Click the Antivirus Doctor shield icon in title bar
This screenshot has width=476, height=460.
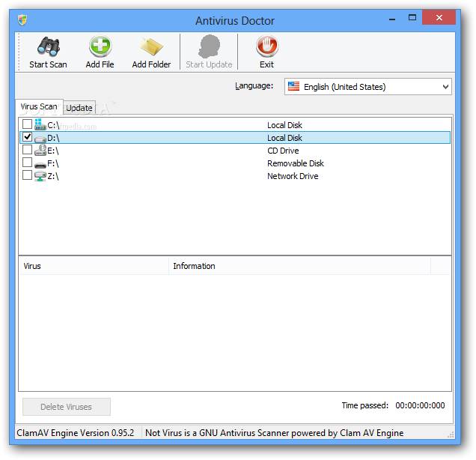[22, 20]
